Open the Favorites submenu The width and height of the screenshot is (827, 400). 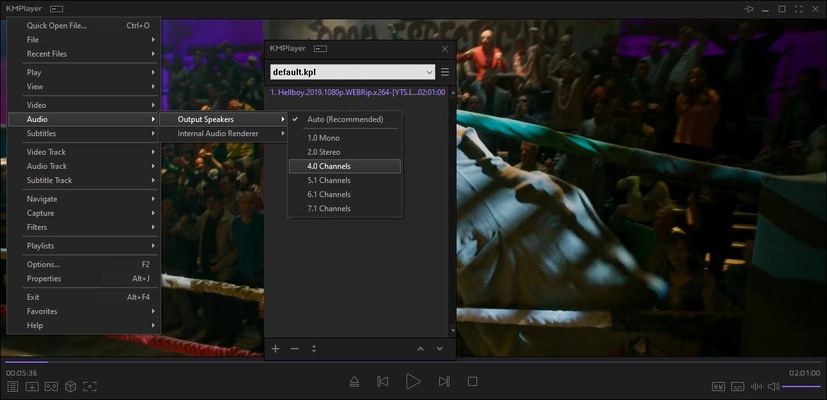click(x=84, y=311)
